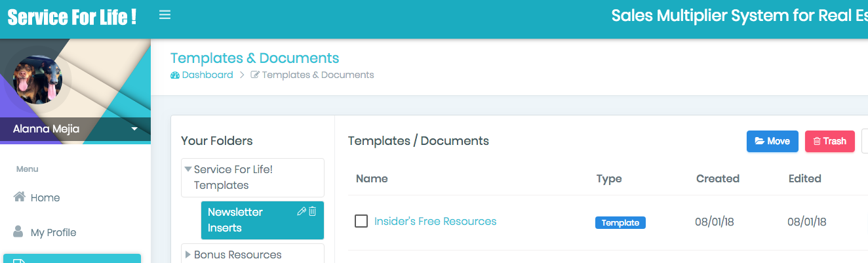Go to My Profile in sidebar menu
Image resolution: width=868 pixels, height=263 pixels.
[x=53, y=232]
